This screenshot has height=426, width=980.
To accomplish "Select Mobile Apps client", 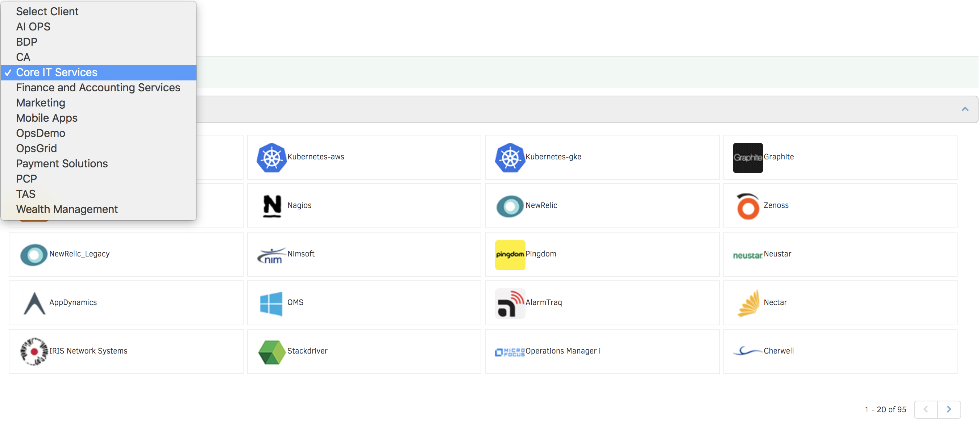I will [99, 118].
